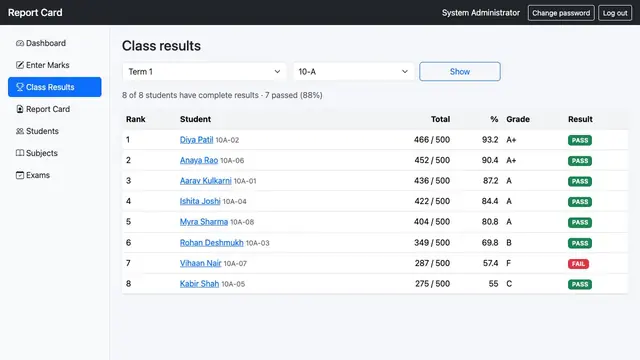Open Rohan Deshmukh's report
The width and height of the screenshot is (640, 360).
[x=211, y=242]
